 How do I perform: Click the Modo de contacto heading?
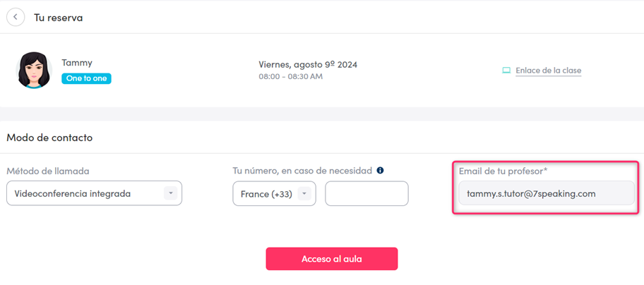click(x=49, y=138)
